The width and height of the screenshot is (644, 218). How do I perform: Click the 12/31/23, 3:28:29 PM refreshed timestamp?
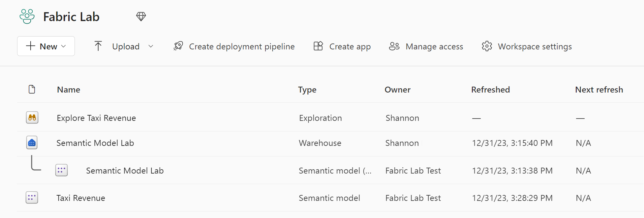(512, 198)
